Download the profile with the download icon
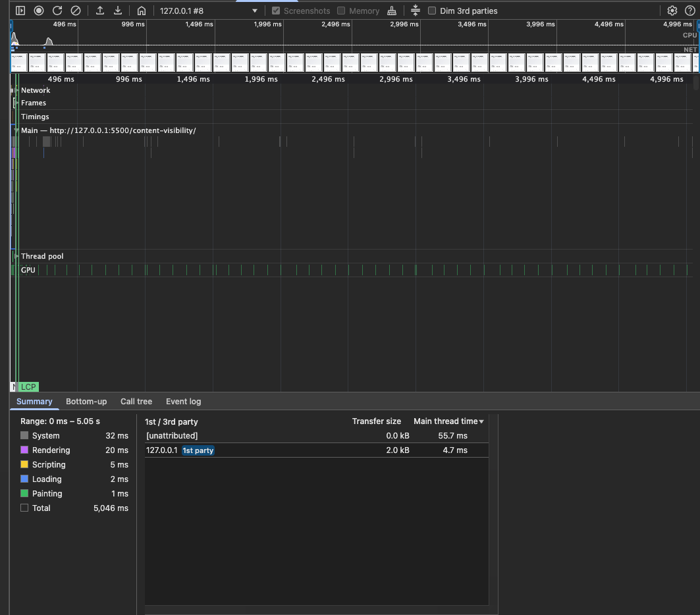700x615 pixels. click(x=118, y=11)
